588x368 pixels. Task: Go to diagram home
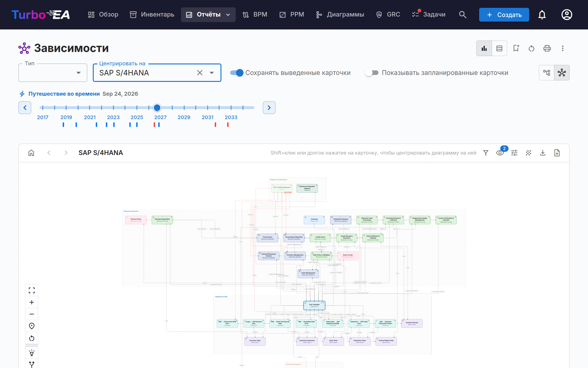[31, 153]
